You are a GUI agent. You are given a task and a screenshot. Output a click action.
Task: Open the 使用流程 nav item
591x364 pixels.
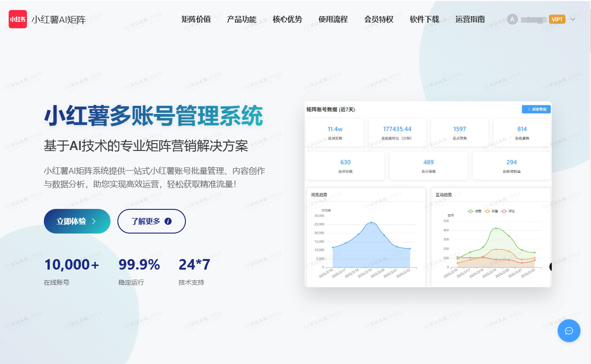coord(333,19)
